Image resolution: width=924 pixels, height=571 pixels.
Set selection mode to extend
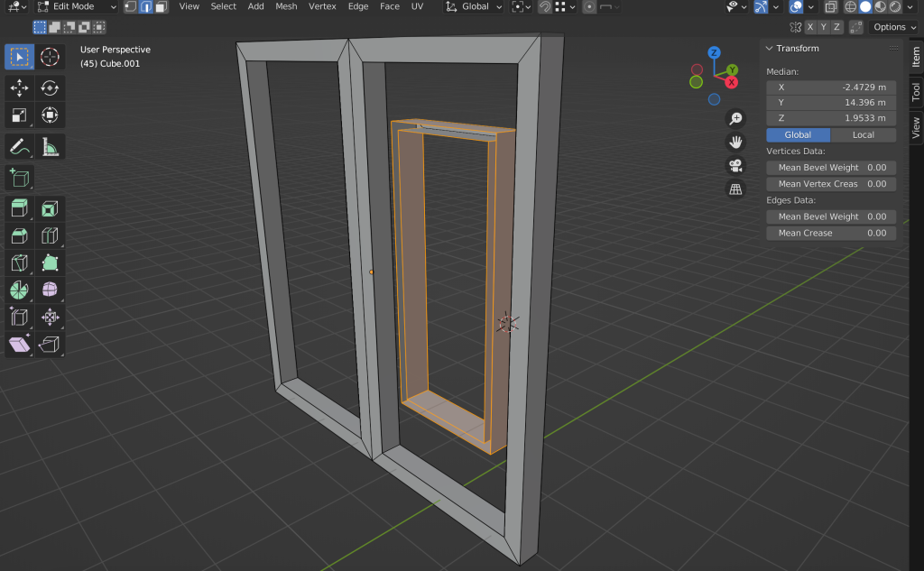coord(54,27)
